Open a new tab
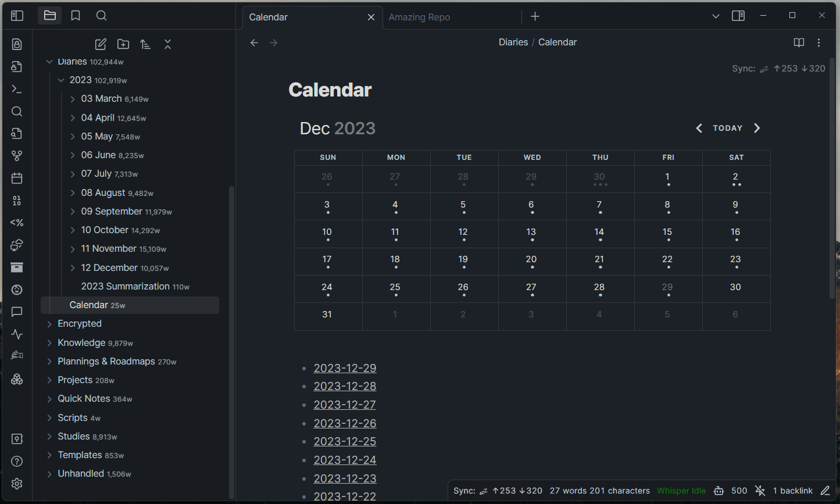840x504 pixels. coord(535,17)
